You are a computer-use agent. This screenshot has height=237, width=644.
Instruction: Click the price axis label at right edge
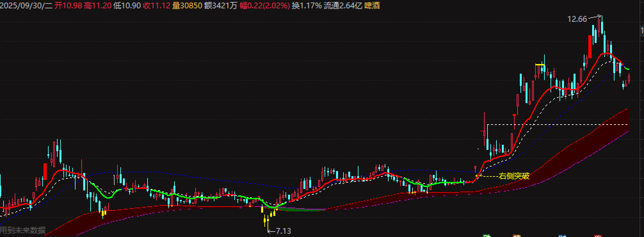click(x=642, y=31)
